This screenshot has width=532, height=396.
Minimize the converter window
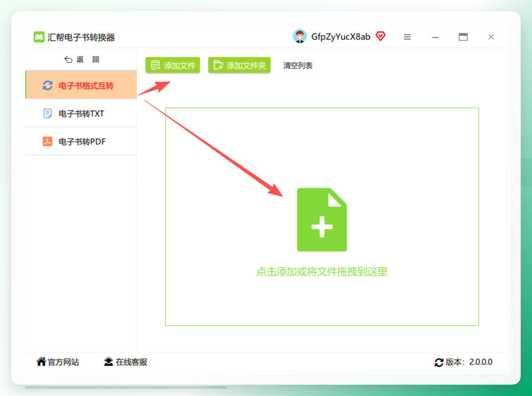(x=435, y=37)
